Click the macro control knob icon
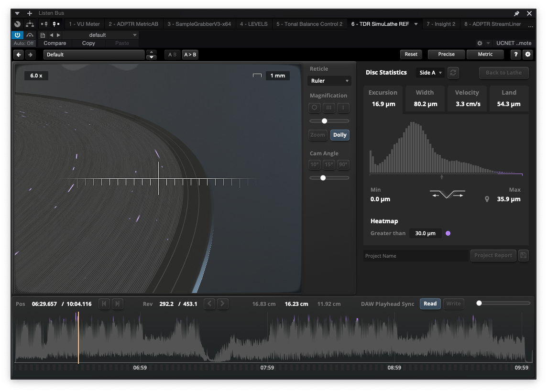 pos(17,24)
